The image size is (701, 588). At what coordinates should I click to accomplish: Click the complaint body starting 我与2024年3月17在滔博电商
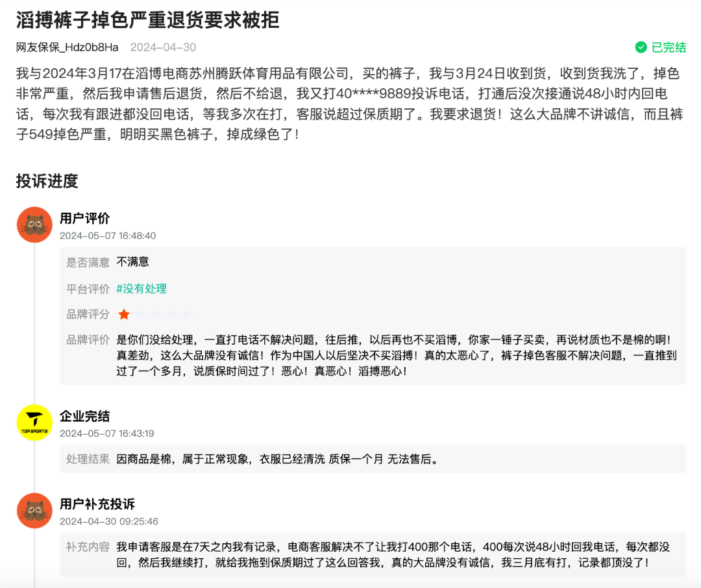click(x=350, y=104)
